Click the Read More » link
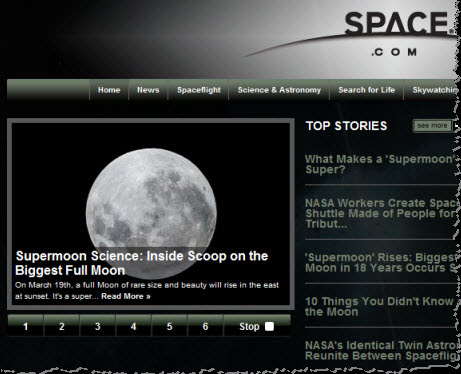 click(x=126, y=296)
